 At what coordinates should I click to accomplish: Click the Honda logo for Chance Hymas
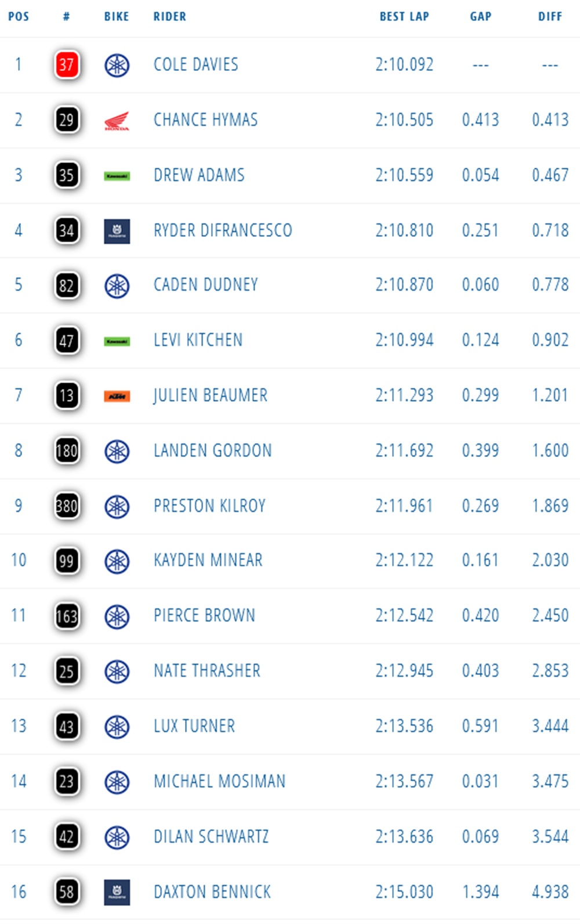click(117, 120)
